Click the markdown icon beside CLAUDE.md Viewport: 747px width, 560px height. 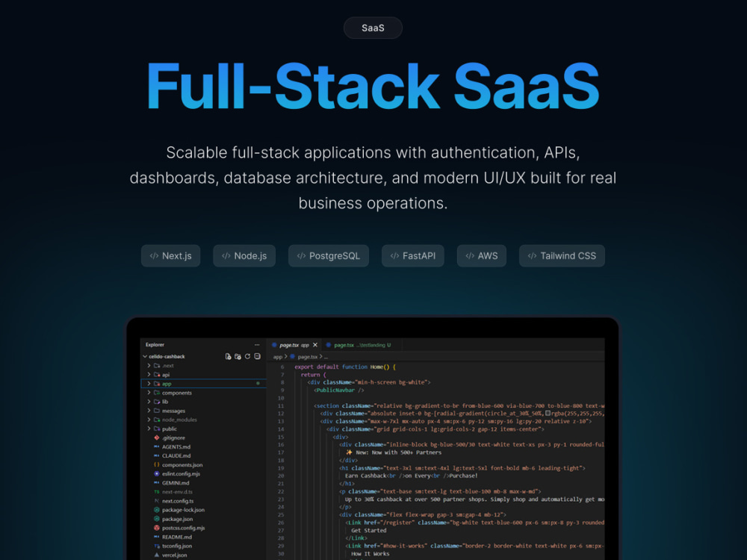tap(157, 455)
